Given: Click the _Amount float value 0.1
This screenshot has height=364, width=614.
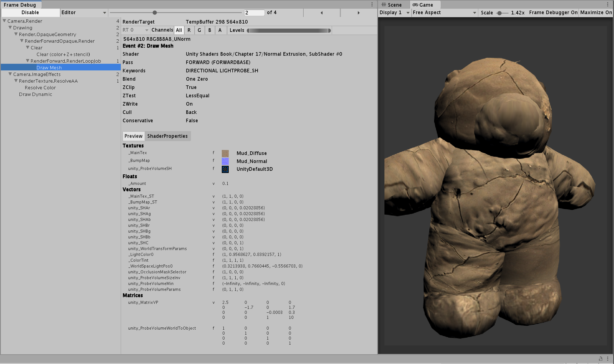Looking at the screenshot, I should coord(225,184).
